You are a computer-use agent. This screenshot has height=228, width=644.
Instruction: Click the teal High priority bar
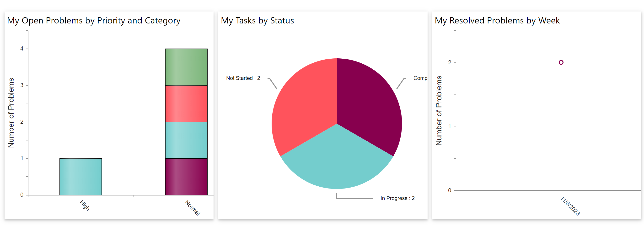point(80,177)
